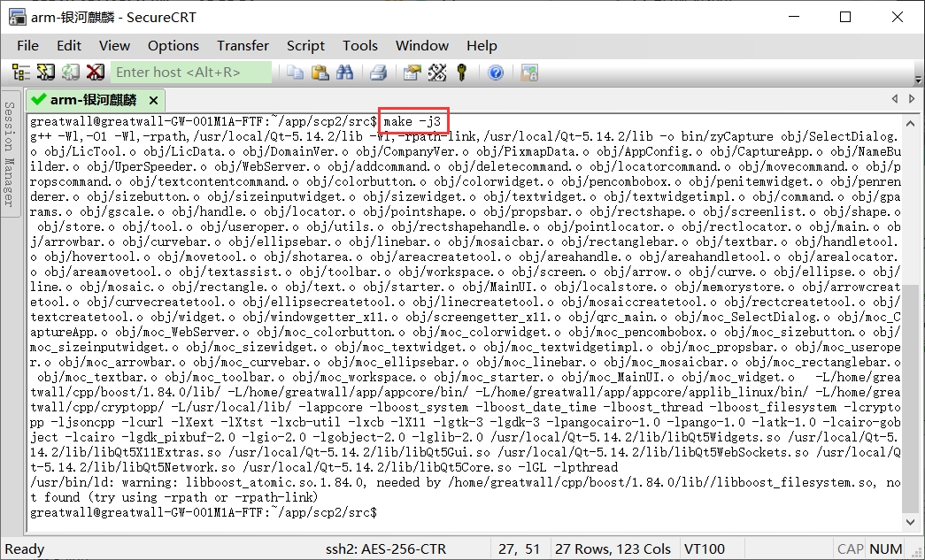This screenshot has height=560, width=925.
Task: Click the Quick Connect lightning icon
Action: pyautogui.click(x=45, y=73)
